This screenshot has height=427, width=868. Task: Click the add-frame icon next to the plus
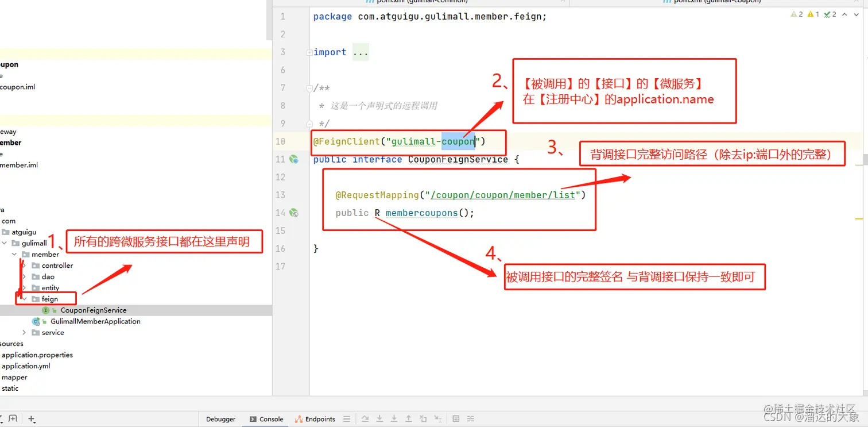click(13, 419)
